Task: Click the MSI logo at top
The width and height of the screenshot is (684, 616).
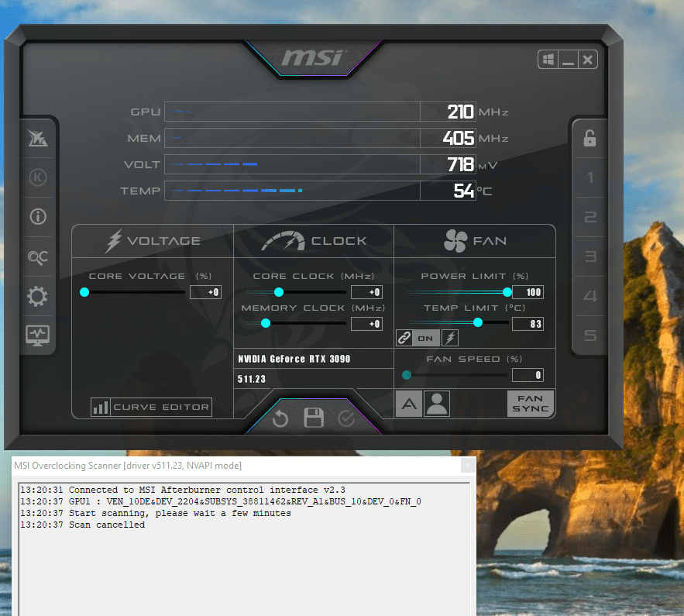Action: [x=313, y=58]
